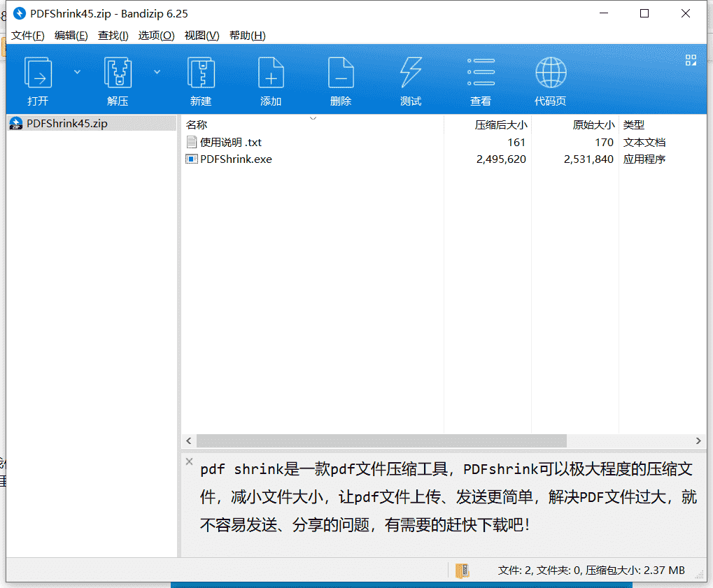Click the New archive (新建) icon
This screenshot has width=713, height=588.
(x=201, y=73)
